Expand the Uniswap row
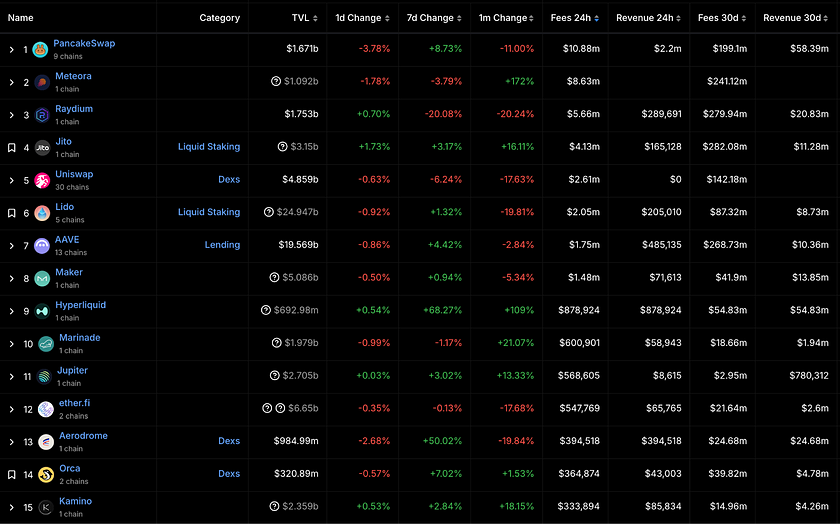Image resolution: width=840 pixels, height=524 pixels. pyautogui.click(x=11, y=180)
